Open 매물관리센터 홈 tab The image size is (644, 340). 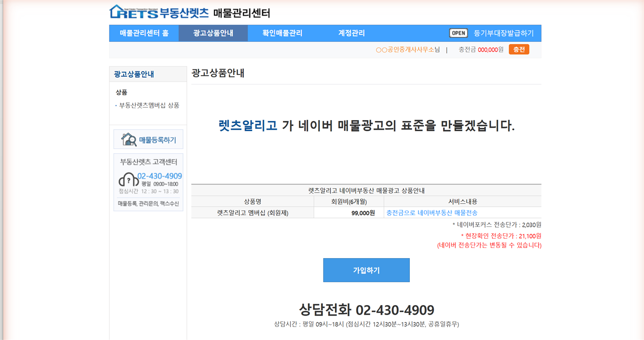[144, 33]
